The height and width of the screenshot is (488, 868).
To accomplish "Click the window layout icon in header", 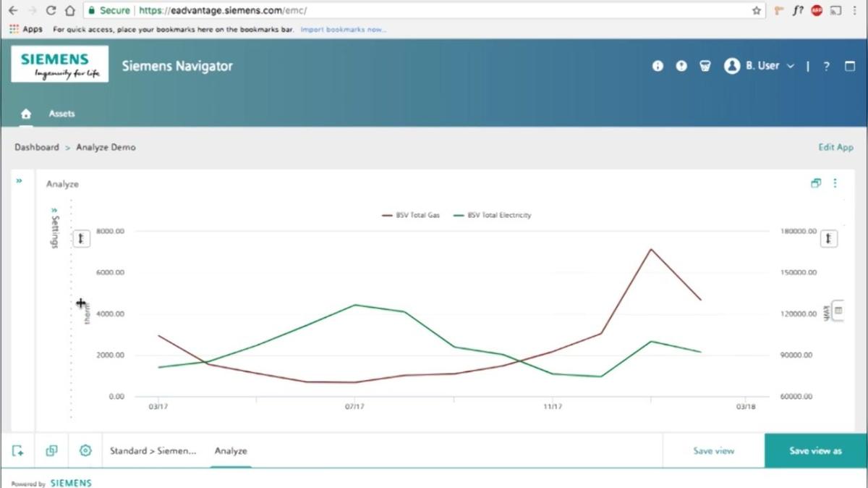I will [850, 66].
